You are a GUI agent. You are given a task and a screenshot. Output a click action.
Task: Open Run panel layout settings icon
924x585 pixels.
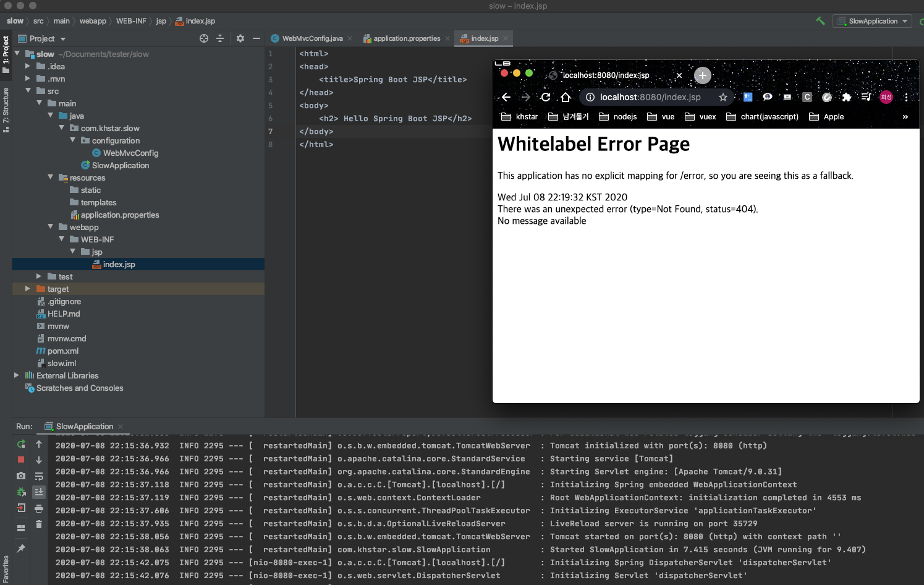point(21,528)
